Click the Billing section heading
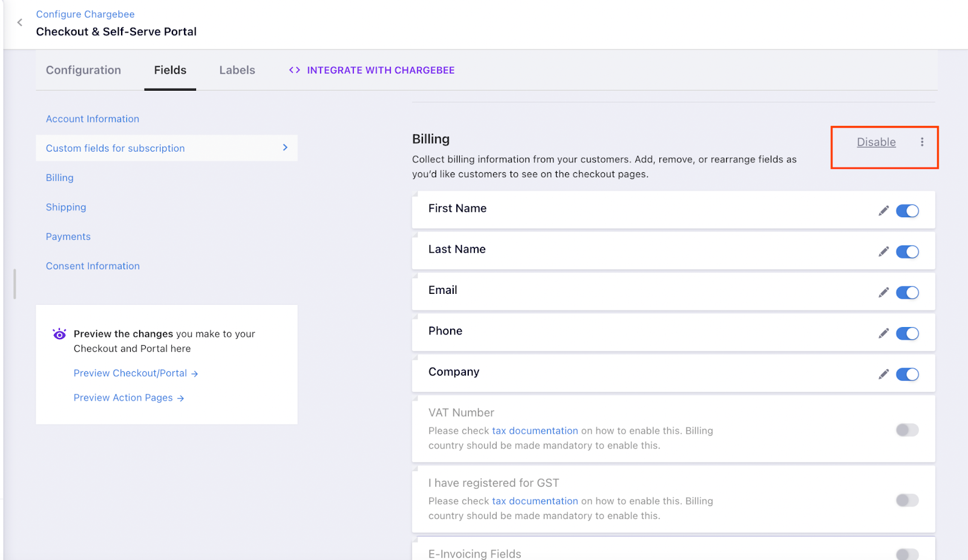 pyautogui.click(x=431, y=139)
